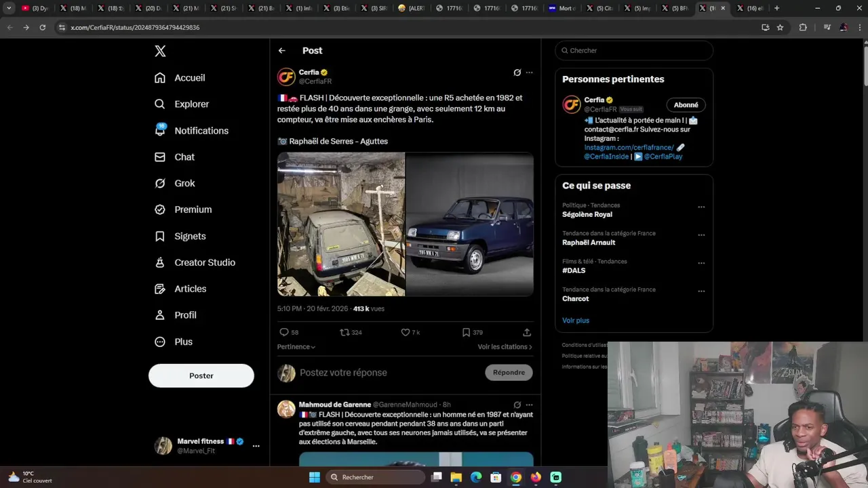Image resolution: width=868 pixels, height=488 pixels.
Task: Click the white Poster button
Action: [201, 375]
